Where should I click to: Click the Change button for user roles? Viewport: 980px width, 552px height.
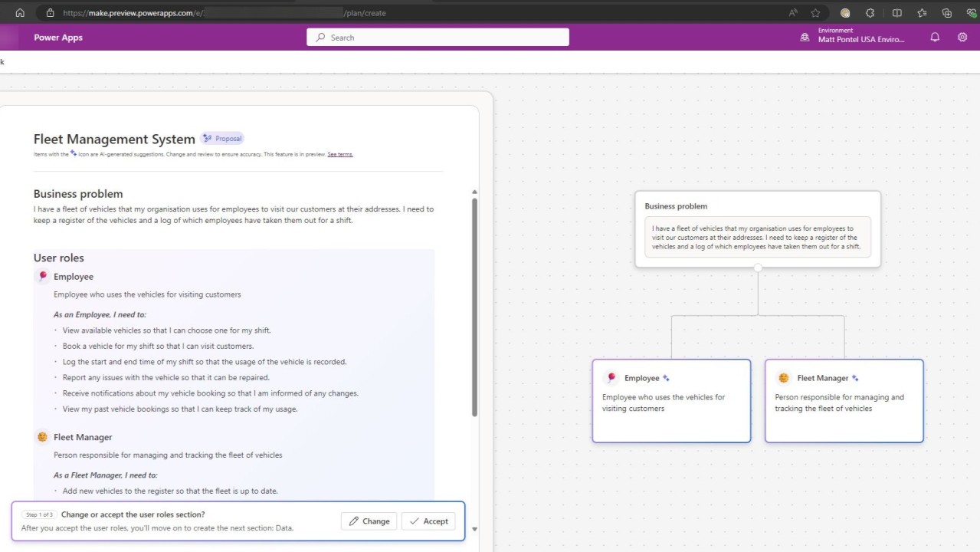click(369, 521)
